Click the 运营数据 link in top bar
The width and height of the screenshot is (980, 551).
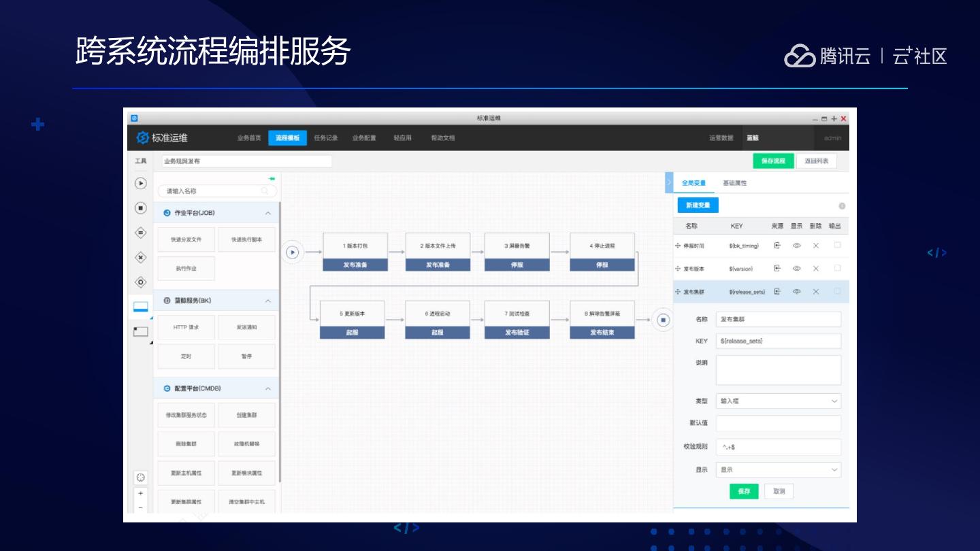(721, 137)
